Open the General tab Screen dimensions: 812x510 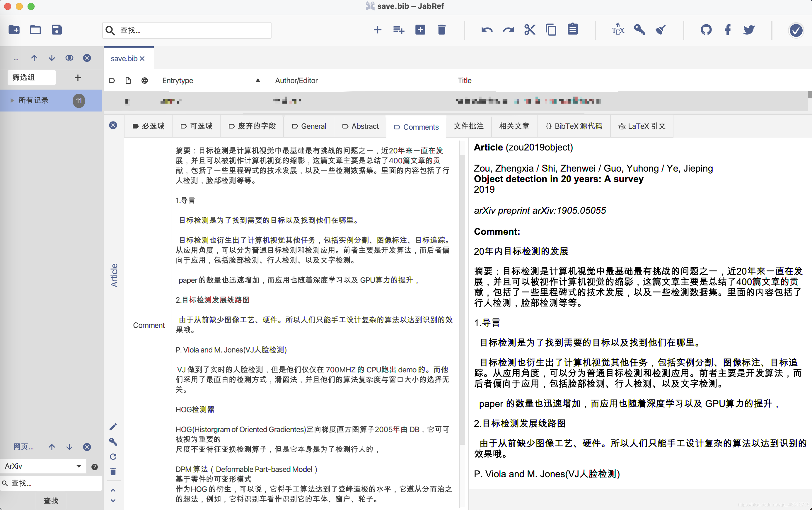pos(309,126)
